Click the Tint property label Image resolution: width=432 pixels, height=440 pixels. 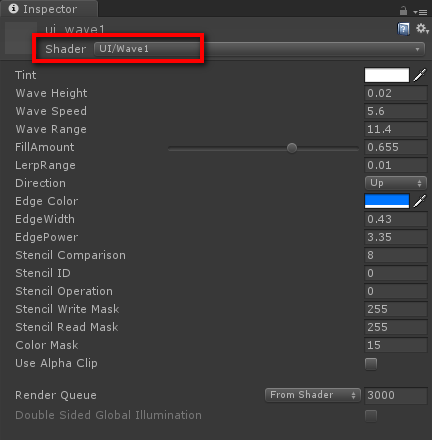pyautogui.click(x=26, y=75)
